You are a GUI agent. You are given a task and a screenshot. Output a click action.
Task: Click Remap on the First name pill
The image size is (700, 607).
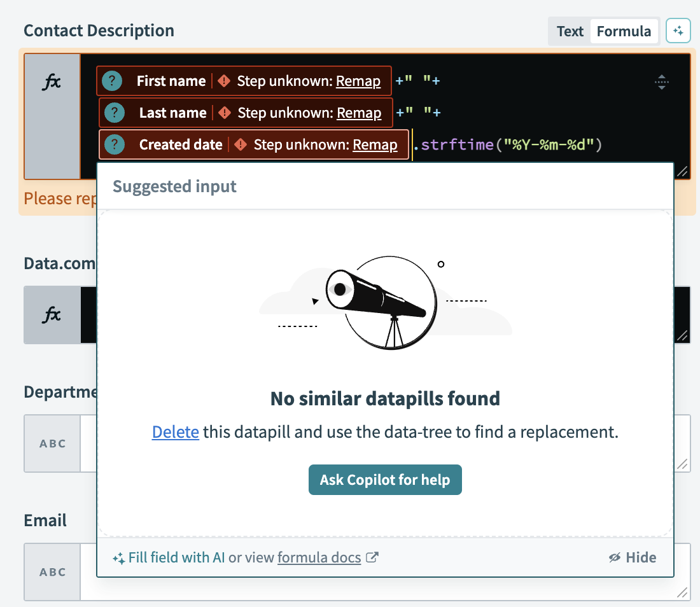pyautogui.click(x=358, y=81)
